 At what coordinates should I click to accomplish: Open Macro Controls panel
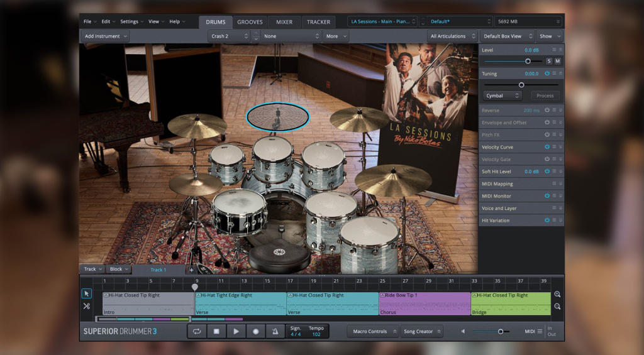point(373,331)
